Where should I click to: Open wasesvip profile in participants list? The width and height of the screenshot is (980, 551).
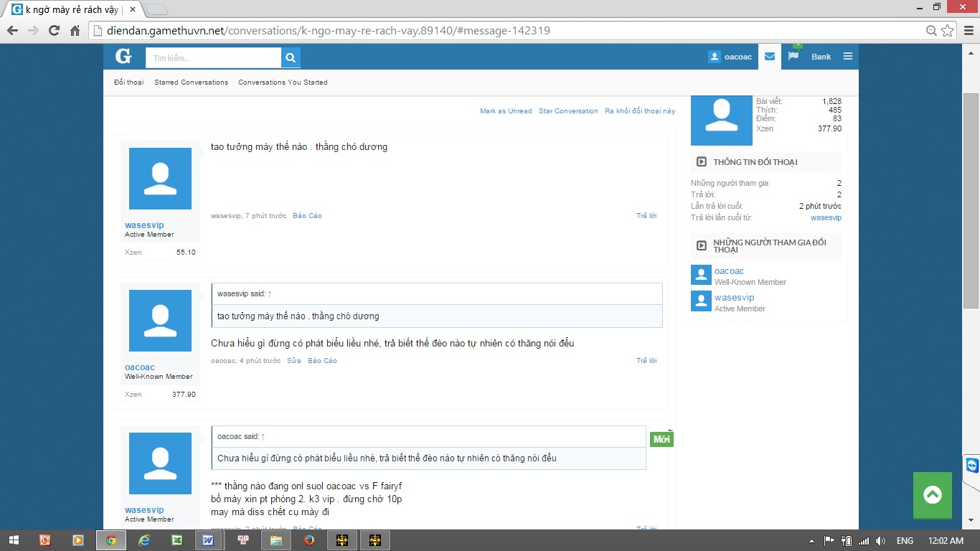coord(735,298)
